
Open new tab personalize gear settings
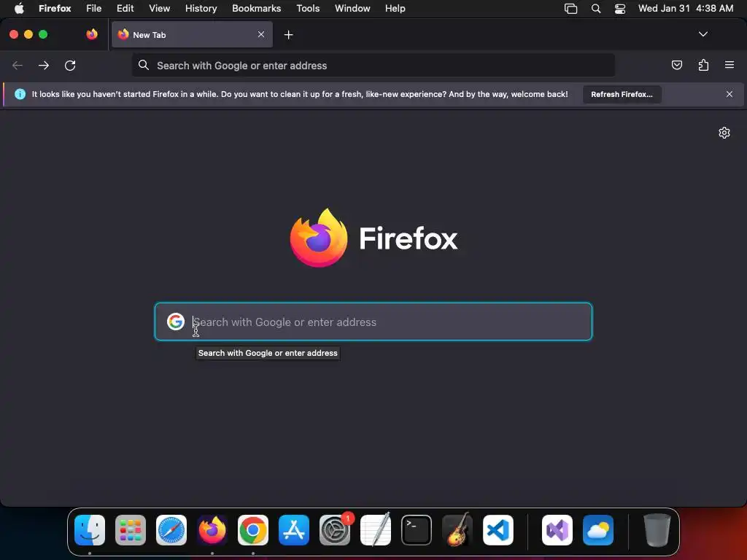(724, 133)
